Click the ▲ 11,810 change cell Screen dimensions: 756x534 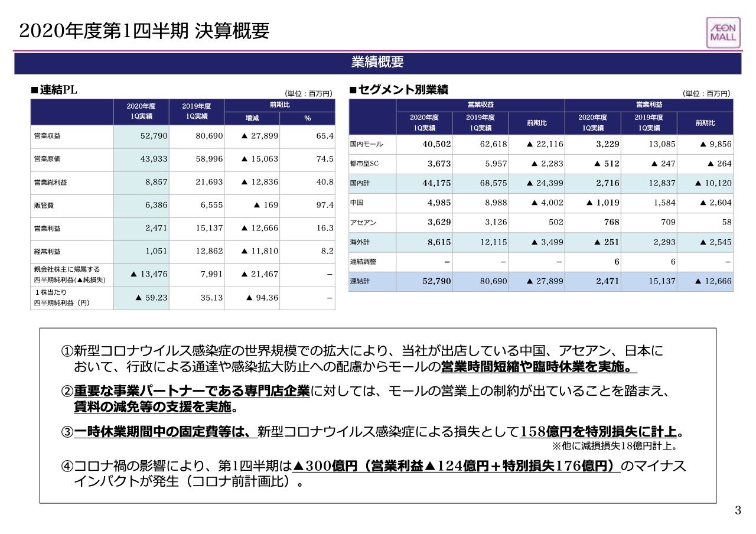(x=260, y=251)
